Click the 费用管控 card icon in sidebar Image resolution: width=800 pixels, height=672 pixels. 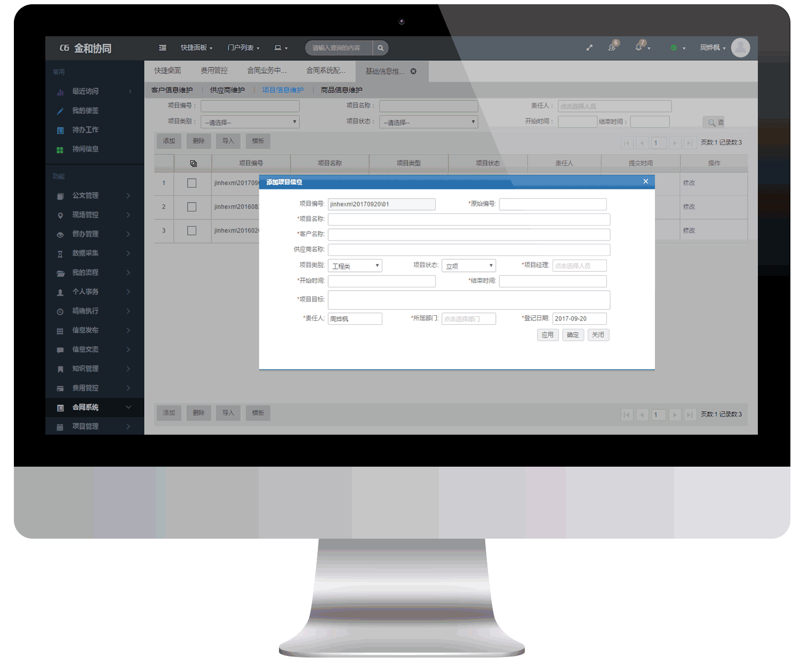tap(60, 388)
